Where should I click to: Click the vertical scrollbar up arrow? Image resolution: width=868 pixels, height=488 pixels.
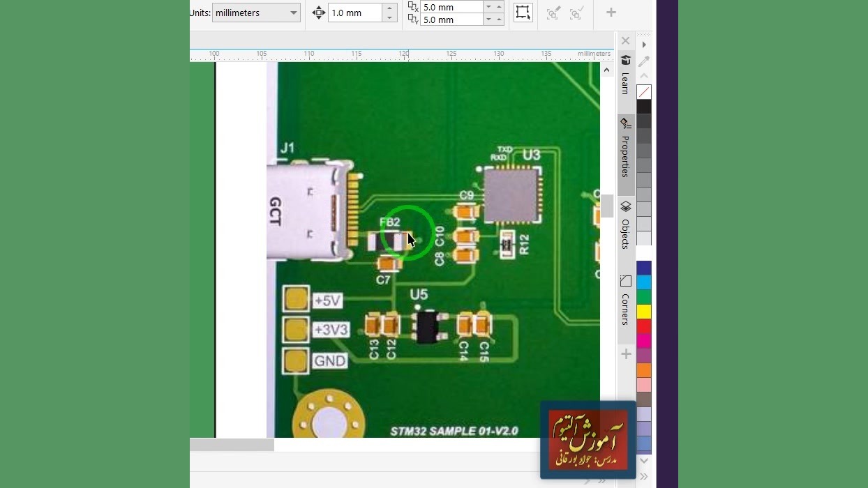click(606, 70)
